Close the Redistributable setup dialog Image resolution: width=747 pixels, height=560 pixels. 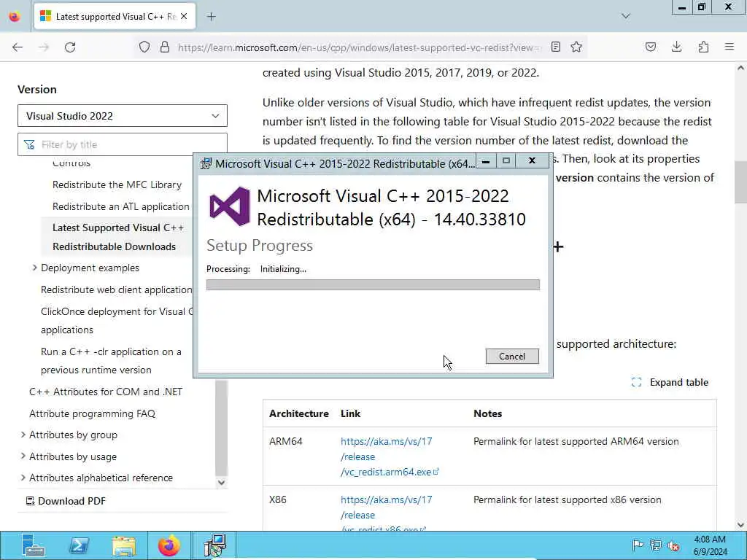pos(532,161)
